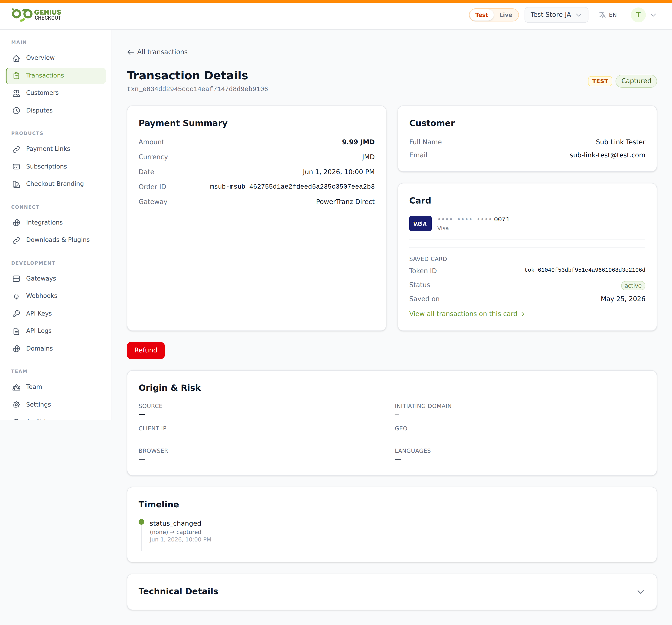Click the amount 9.99 JMD
Image resolution: width=672 pixels, height=625 pixels.
pyautogui.click(x=358, y=142)
